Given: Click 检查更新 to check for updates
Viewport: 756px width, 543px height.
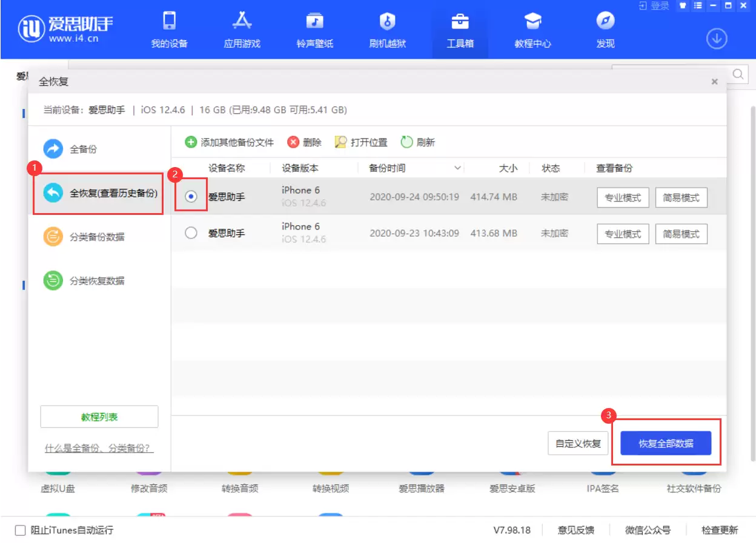Looking at the screenshot, I should point(720,530).
